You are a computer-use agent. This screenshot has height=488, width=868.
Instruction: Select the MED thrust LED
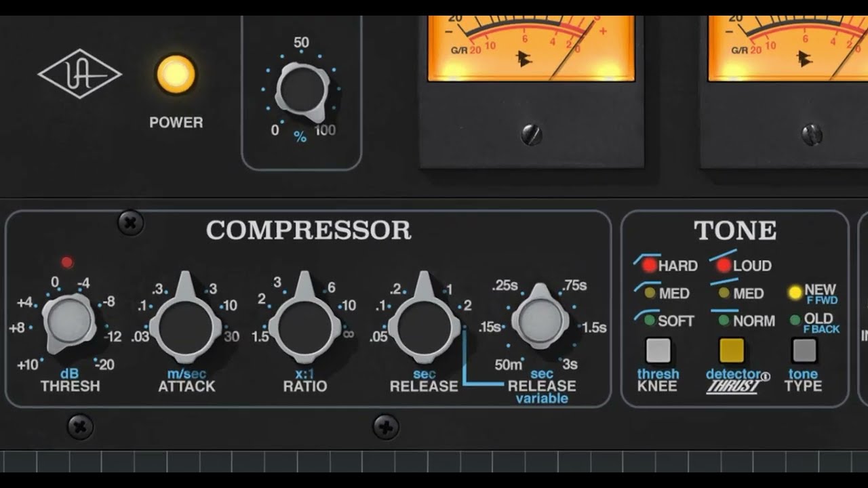point(724,293)
